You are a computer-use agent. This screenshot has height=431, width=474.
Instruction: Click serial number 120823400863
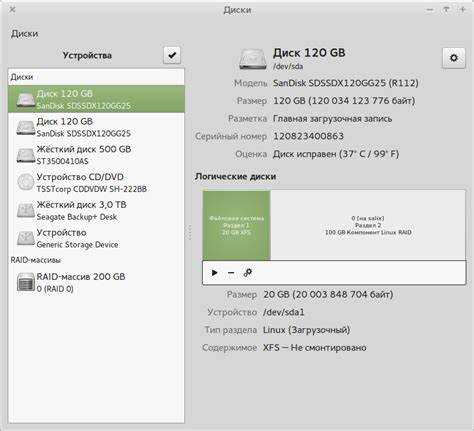[x=308, y=136]
